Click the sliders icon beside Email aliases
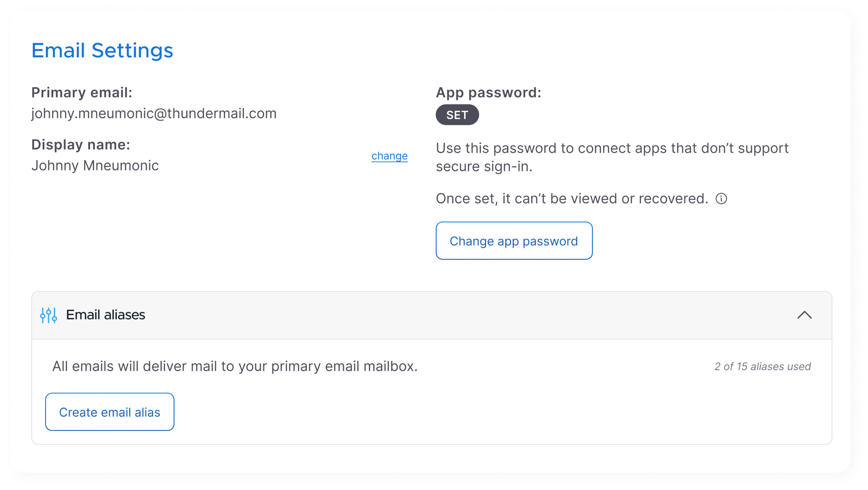 click(48, 315)
